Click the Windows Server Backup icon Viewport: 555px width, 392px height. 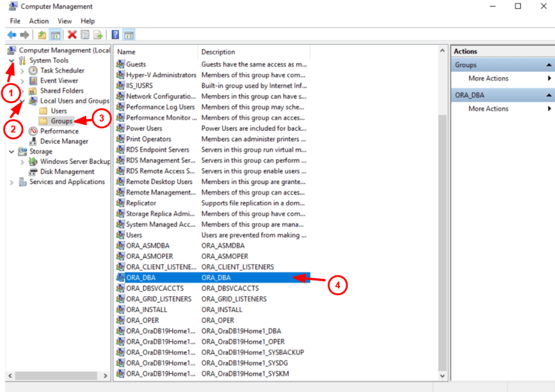click(33, 162)
